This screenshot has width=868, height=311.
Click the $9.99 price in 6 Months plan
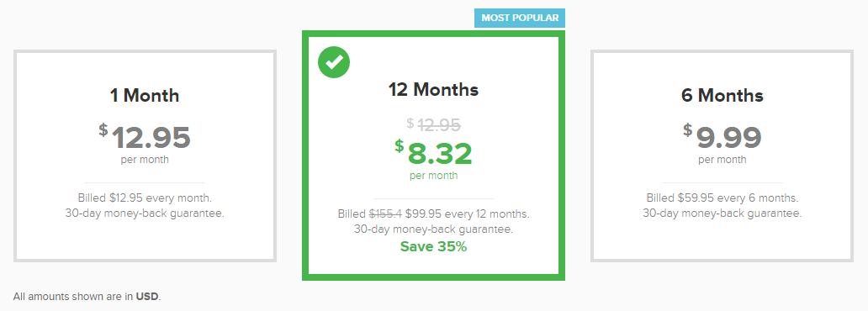click(x=722, y=137)
